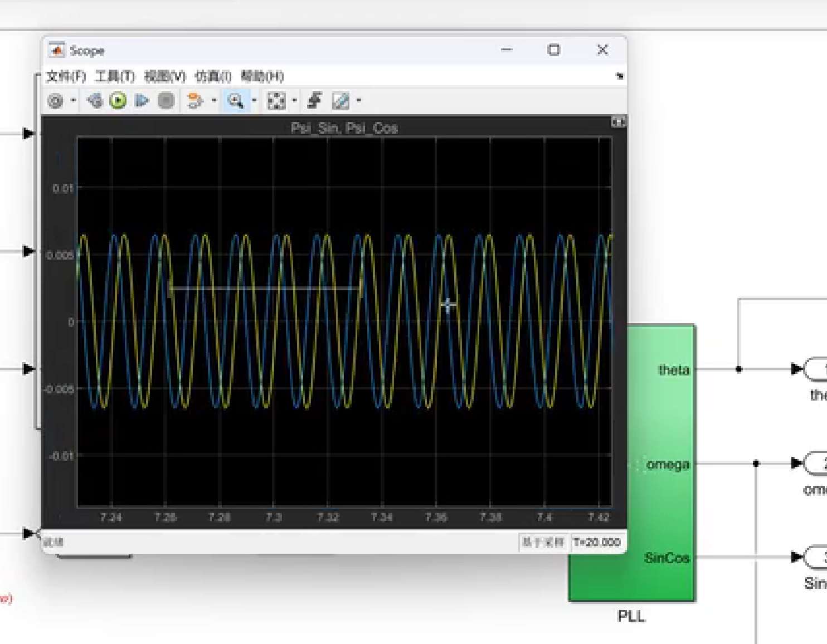The height and width of the screenshot is (644, 827).
Task: Select the omega outport block in model
Action: click(815, 463)
